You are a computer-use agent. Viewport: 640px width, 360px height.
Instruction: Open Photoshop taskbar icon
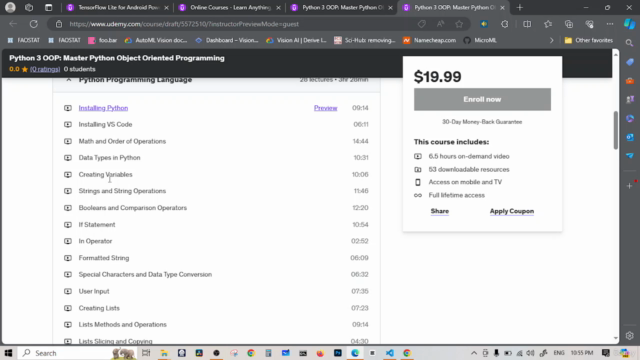tap(338, 353)
